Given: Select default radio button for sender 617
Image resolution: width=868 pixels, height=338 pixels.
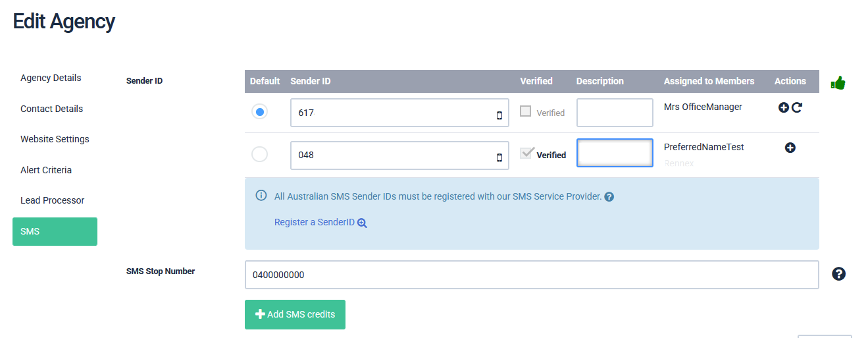Looking at the screenshot, I should 260,112.
